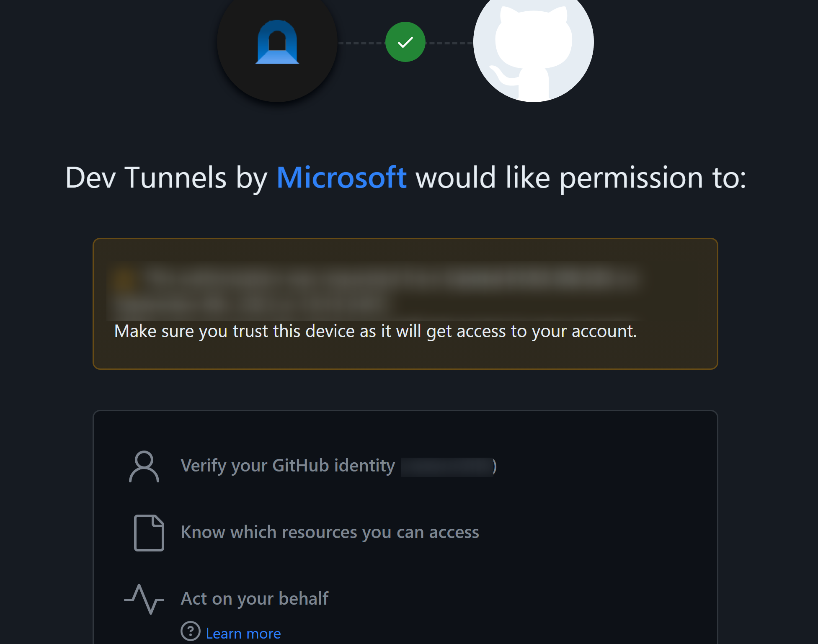
Task: Click the question mark help icon
Action: 191,631
